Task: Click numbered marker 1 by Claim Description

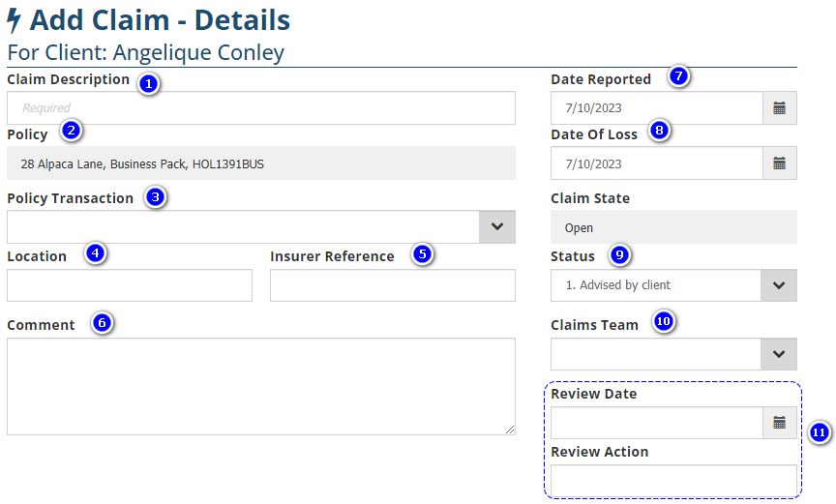Action: click(x=148, y=84)
